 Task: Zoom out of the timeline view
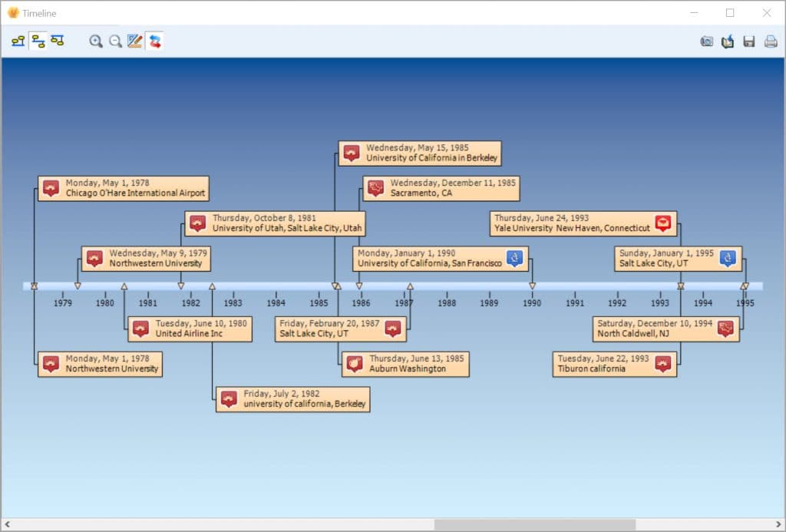[x=114, y=41]
